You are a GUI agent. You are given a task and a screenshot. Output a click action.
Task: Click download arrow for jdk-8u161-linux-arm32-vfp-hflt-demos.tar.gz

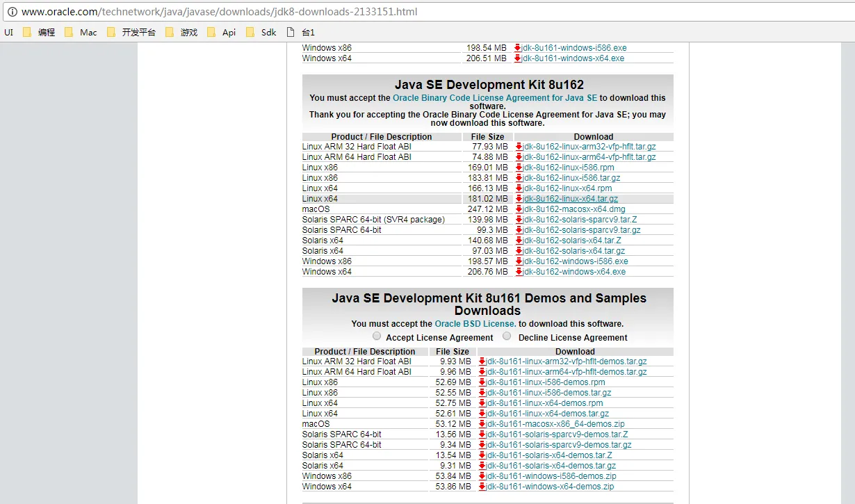click(x=482, y=361)
